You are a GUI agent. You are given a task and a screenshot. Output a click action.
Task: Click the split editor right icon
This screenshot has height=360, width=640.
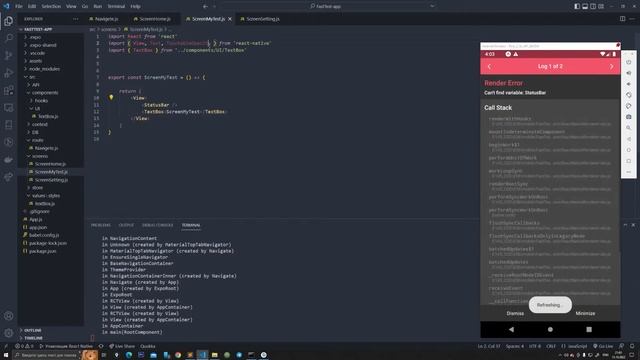tap(622, 19)
